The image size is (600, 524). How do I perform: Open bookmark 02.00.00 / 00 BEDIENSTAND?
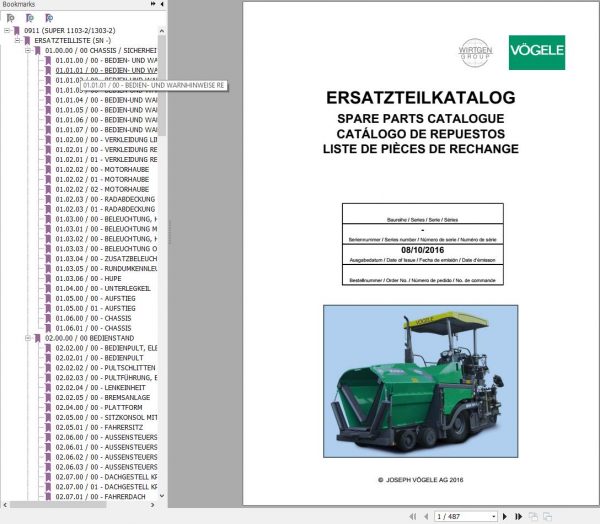(90, 338)
